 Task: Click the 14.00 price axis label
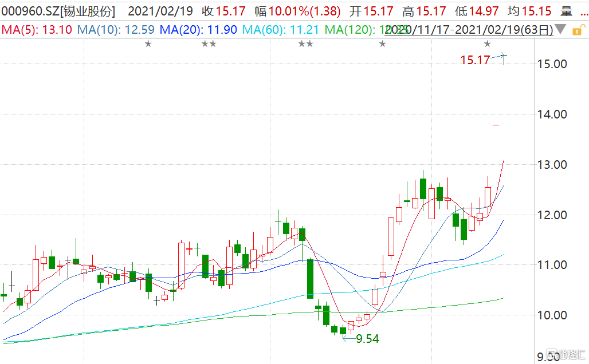click(x=552, y=114)
